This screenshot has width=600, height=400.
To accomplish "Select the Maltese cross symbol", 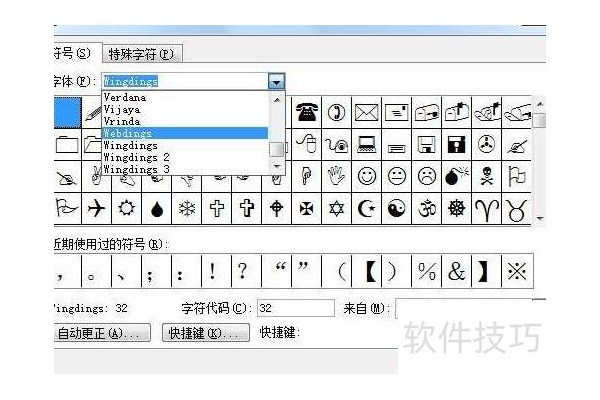I will click(x=307, y=209).
